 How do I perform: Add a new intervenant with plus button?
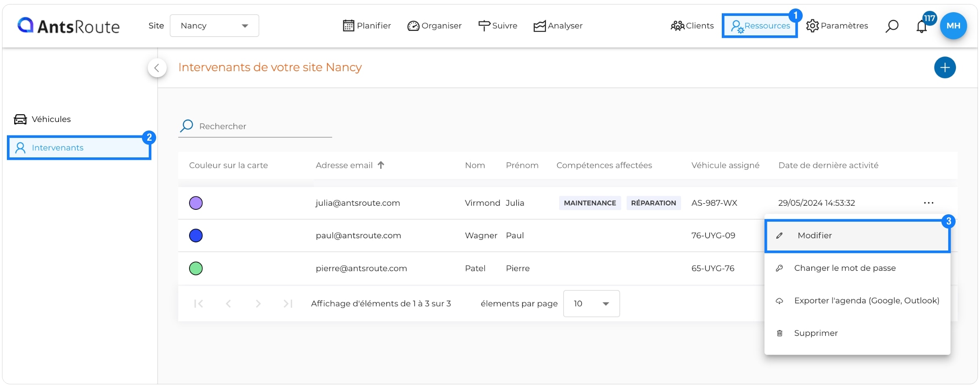pos(945,68)
